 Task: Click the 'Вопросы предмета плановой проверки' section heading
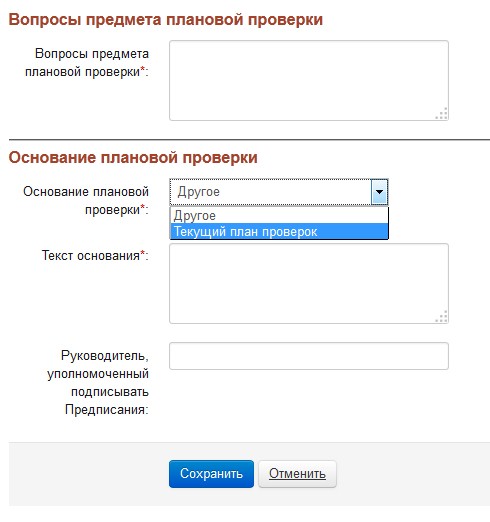[x=166, y=19]
